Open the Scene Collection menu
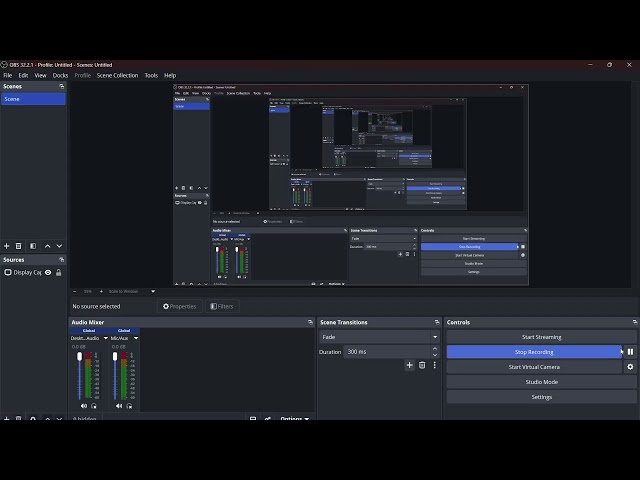Image resolution: width=640 pixels, height=480 pixels. 118,76
